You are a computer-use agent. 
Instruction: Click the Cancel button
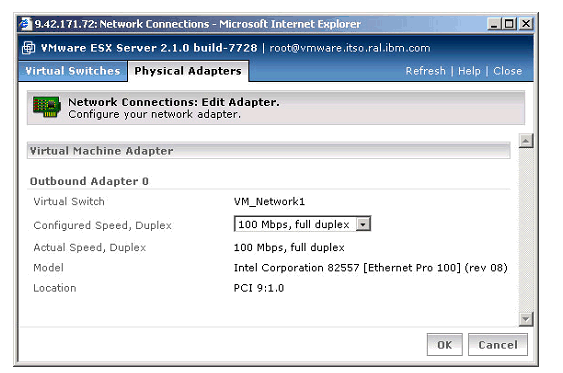click(x=498, y=345)
